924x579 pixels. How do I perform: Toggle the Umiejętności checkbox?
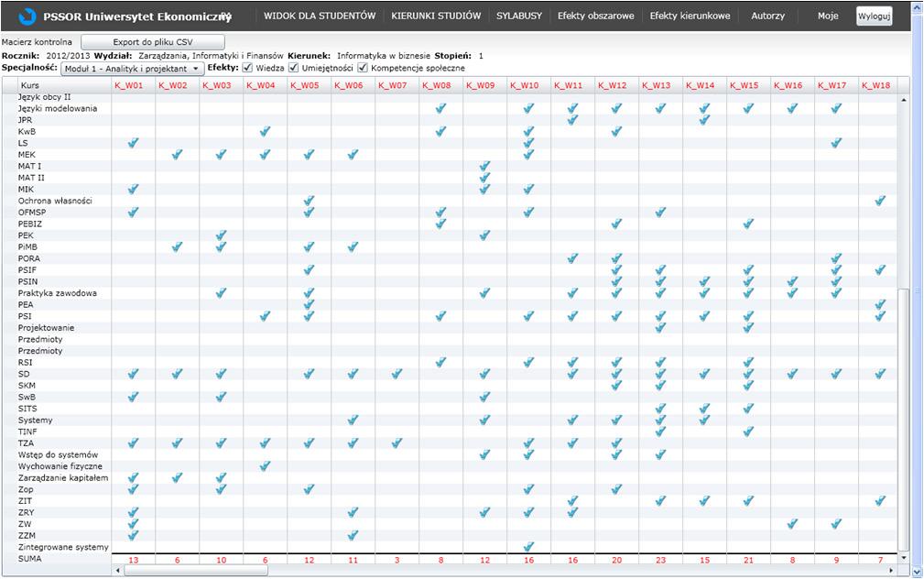pos(293,68)
